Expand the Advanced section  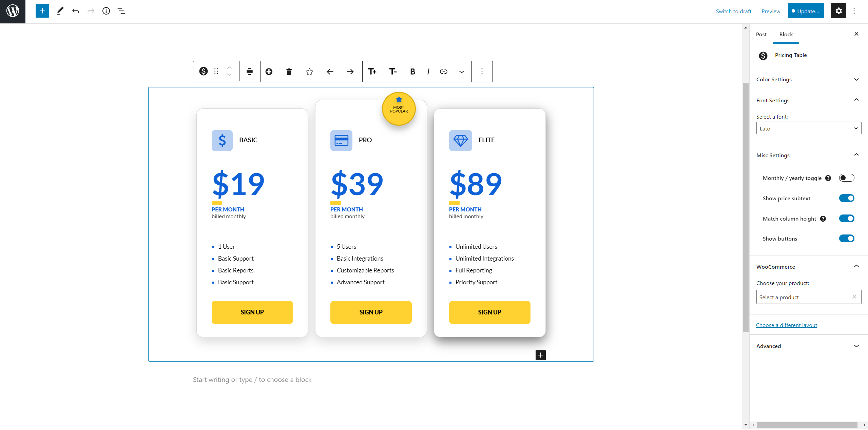pyautogui.click(x=808, y=346)
